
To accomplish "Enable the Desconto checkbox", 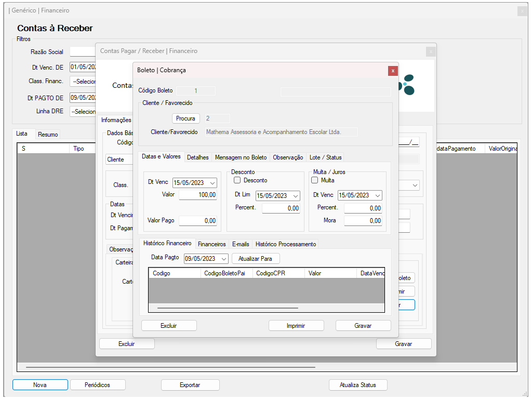I will [237, 180].
